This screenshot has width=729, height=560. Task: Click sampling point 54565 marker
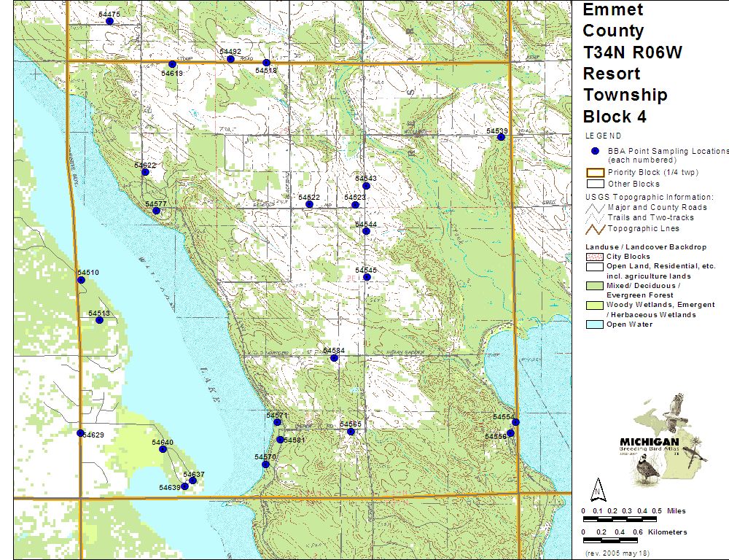(x=351, y=432)
